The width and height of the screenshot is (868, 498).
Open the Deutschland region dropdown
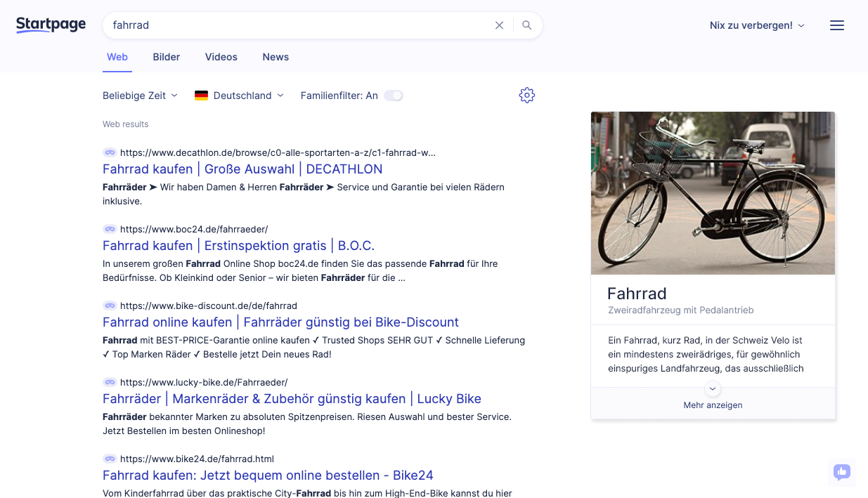(x=240, y=96)
